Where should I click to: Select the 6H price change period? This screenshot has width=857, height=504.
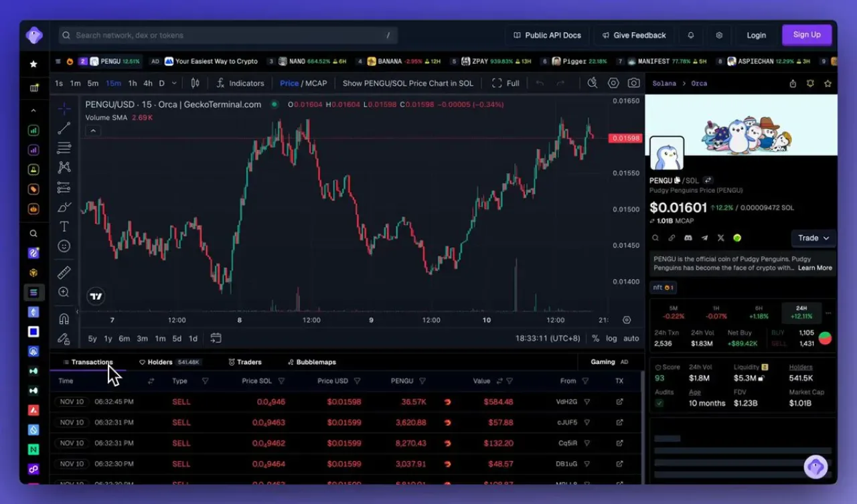pos(759,313)
